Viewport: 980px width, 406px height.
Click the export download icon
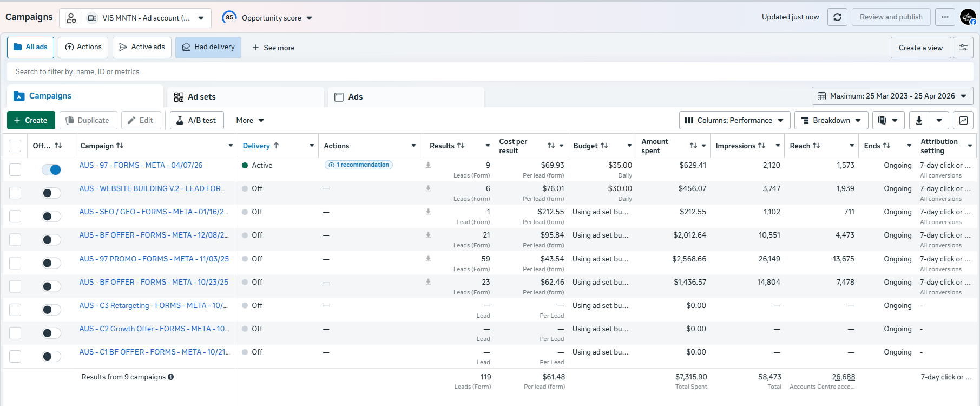coord(919,120)
